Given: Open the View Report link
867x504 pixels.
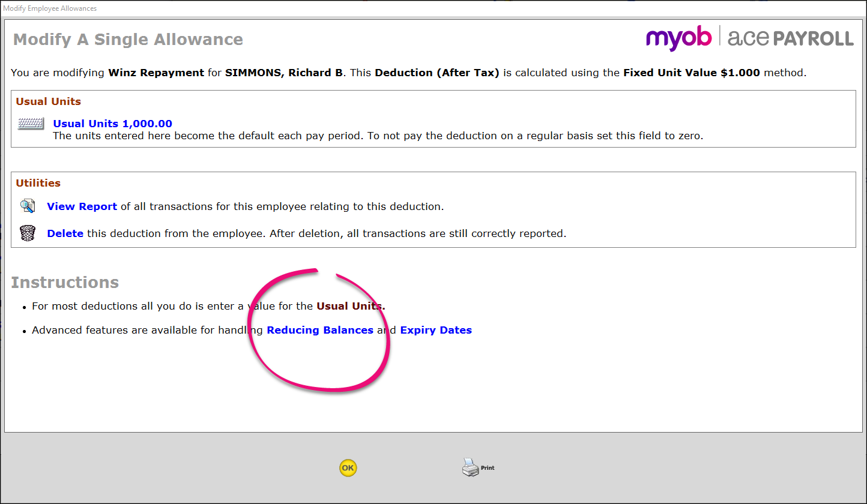Looking at the screenshot, I should pos(82,206).
